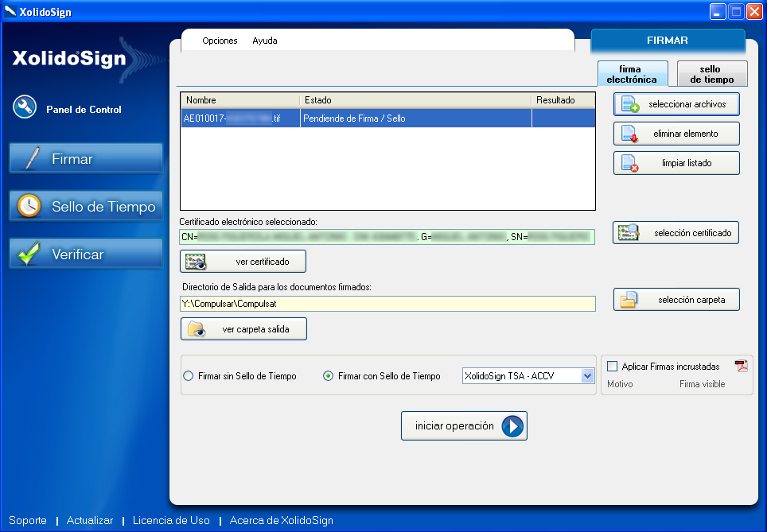Click the add-file icon in seleccionar archivos
Viewport: 767px width, 532px height.
point(630,104)
